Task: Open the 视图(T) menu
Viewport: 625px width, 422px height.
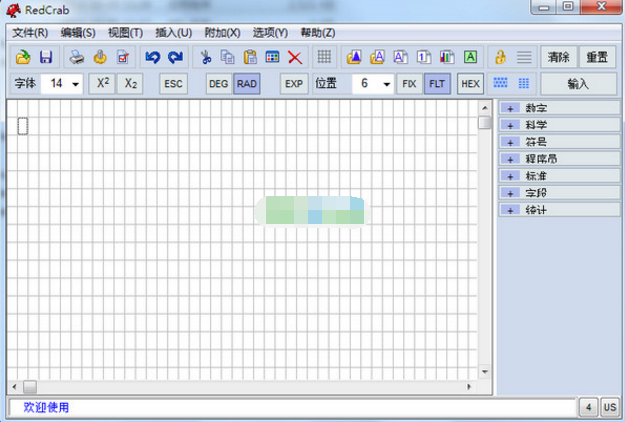Action: click(x=125, y=33)
